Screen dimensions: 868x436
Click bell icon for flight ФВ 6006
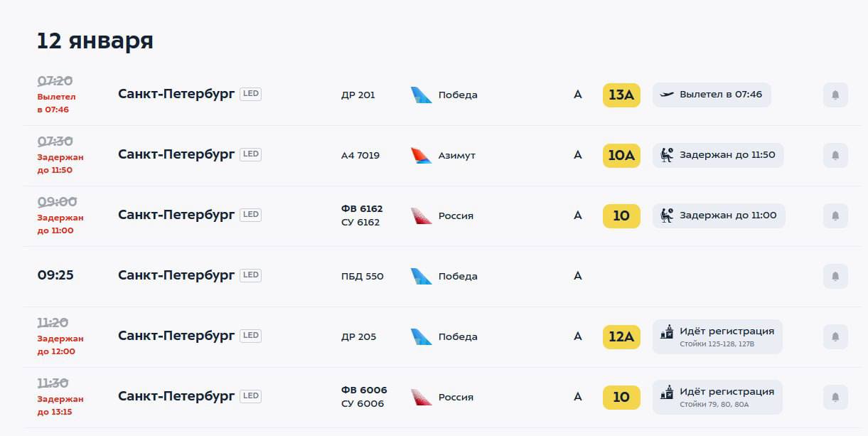[x=835, y=398]
